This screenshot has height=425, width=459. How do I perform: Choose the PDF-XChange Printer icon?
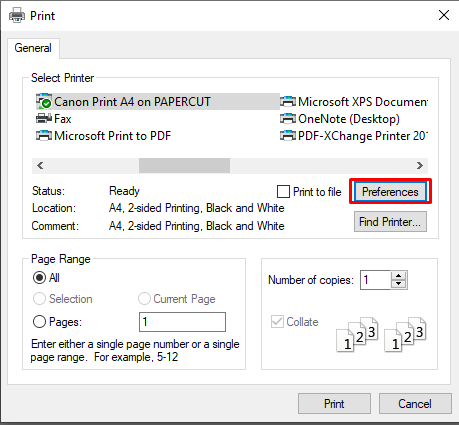(288, 135)
